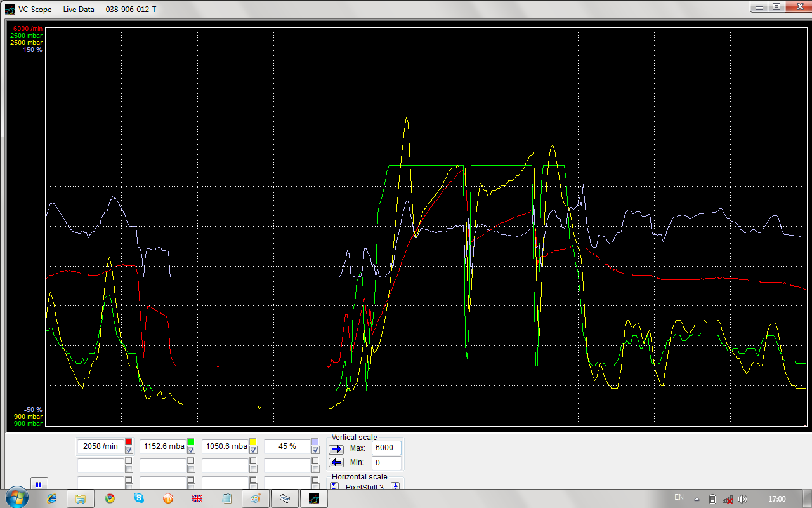The height and width of the screenshot is (508, 812).
Task: Click the network signal tray icon
Action: click(728, 499)
